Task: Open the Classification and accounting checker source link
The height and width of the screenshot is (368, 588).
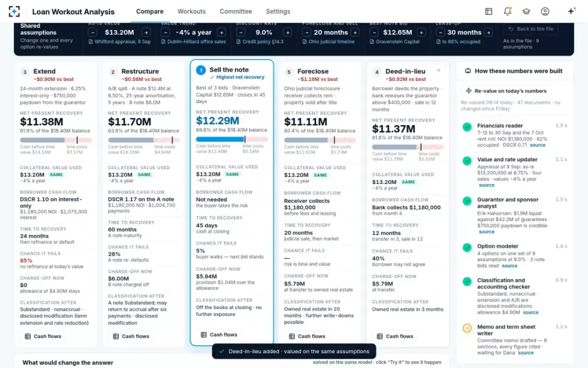Action: point(531,313)
